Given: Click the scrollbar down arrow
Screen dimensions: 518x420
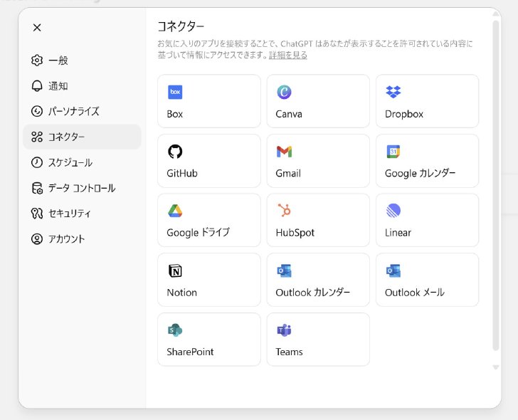Looking at the screenshot, I should point(495,367).
